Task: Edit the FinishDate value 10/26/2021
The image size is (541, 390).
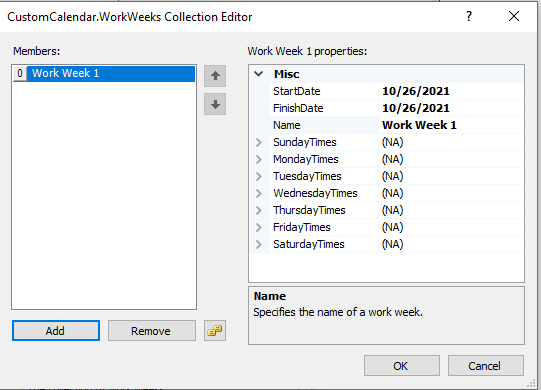Action: 451,108
